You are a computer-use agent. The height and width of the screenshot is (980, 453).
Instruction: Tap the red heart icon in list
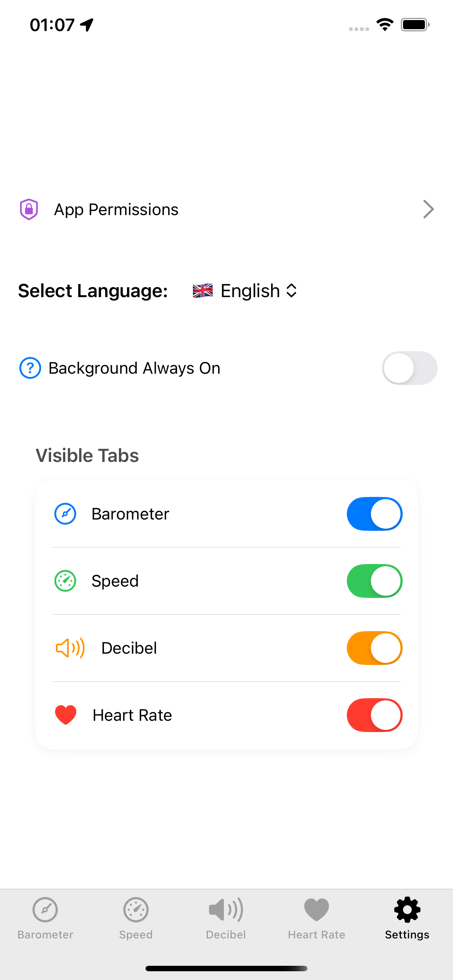tap(66, 715)
